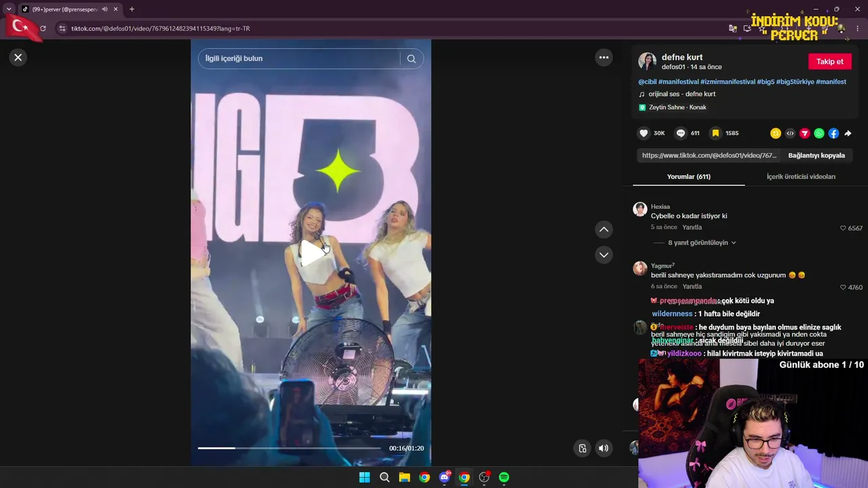Open Windows taskbar Search
Image resolution: width=868 pixels, height=488 pixels.
tap(384, 477)
